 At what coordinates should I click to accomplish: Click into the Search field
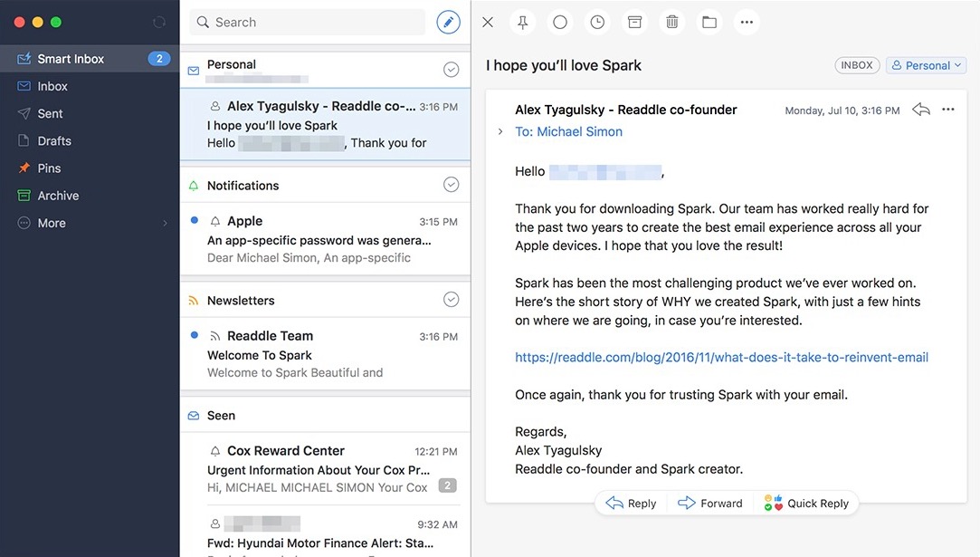[x=308, y=23]
